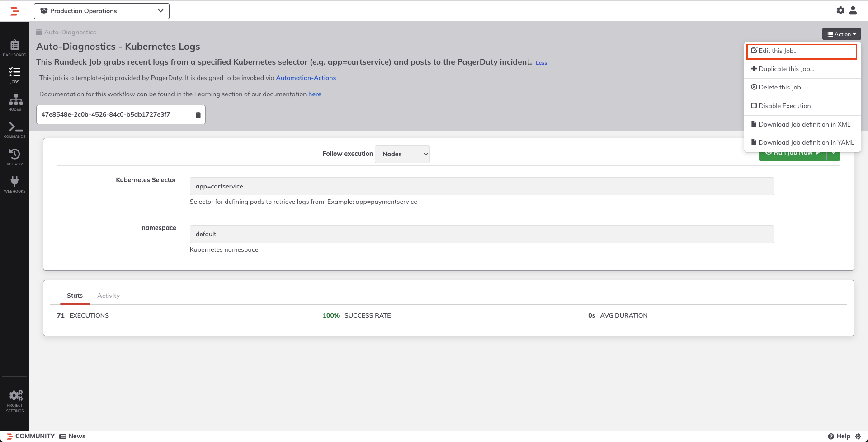
Task: Click the footer settings gear icon
Action: point(858,436)
